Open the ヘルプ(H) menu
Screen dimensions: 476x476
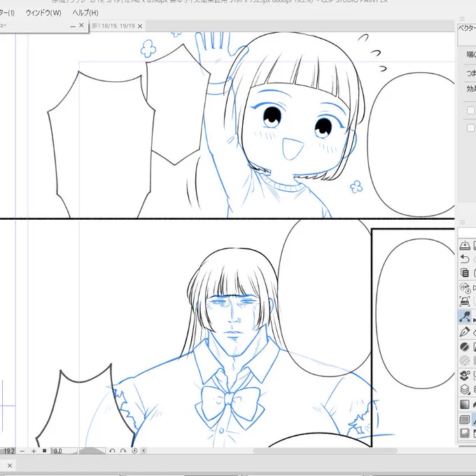click(85, 13)
